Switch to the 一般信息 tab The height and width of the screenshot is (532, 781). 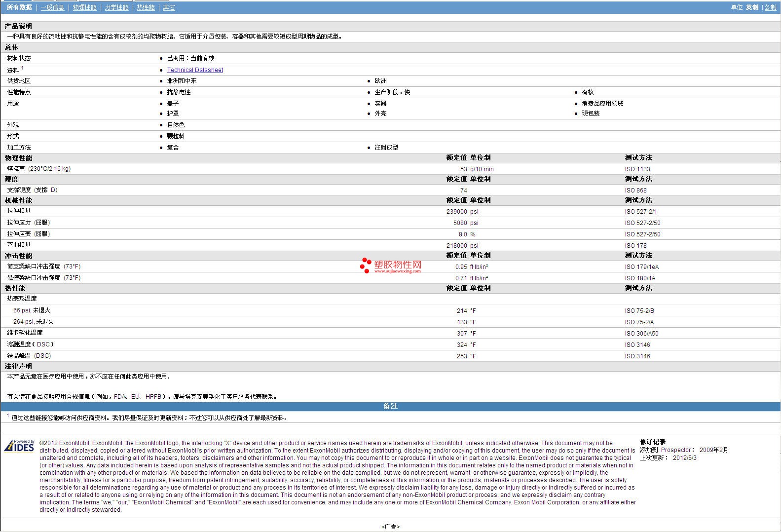52,7
